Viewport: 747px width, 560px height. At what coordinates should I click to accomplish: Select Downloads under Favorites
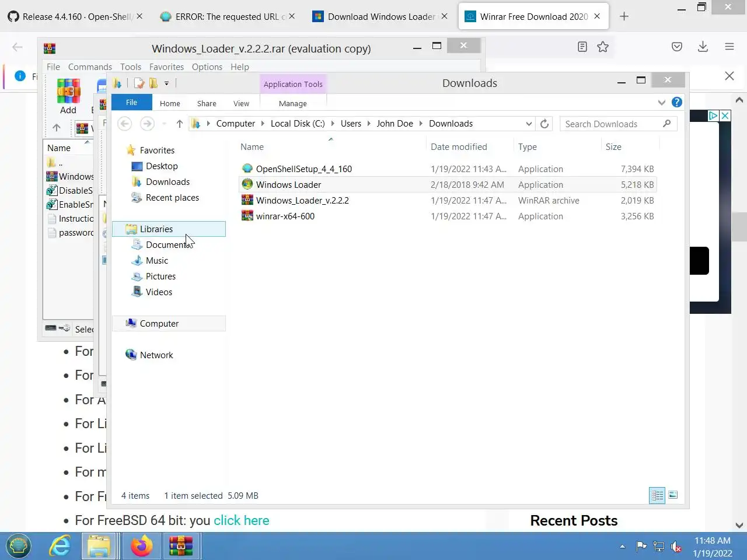tap(167, 182)
